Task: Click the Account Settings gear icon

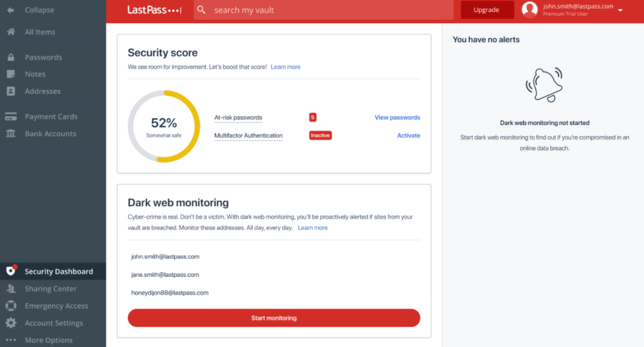Action: (x=11, y=322)
